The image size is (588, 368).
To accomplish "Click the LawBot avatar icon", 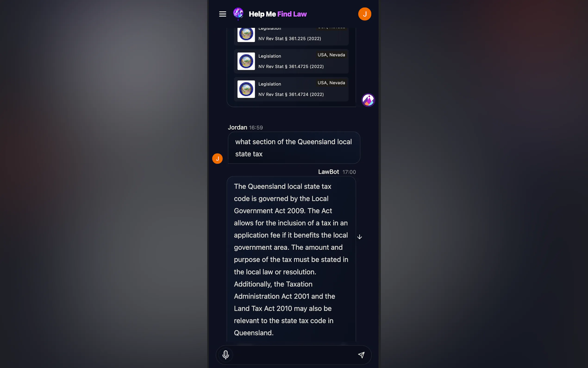I will tap(368, 100).
